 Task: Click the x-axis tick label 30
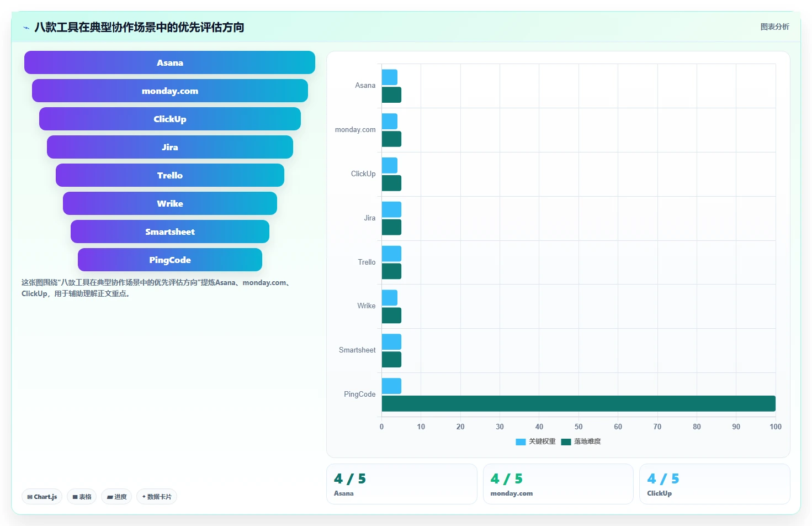tap(500, 427)
